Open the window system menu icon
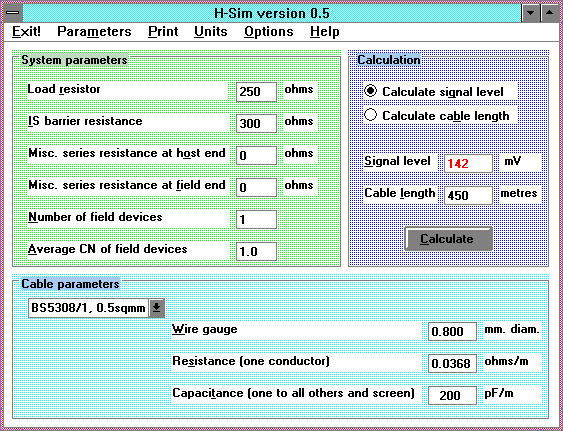 13,13
